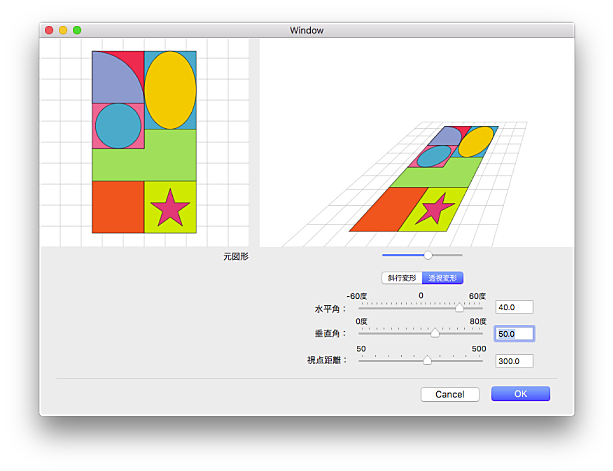Click the 垂直角 slider knob
This screenshot has height=471, width=613.
coord(435,334)
